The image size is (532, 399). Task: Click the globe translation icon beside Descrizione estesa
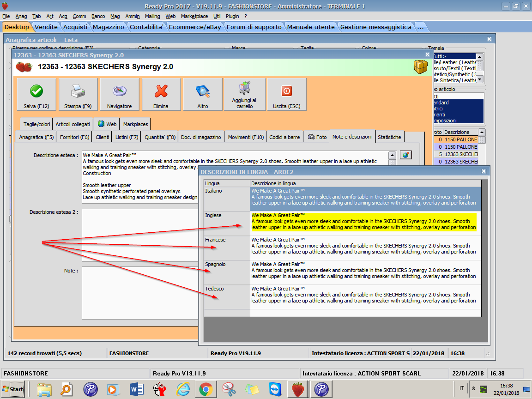(405, 155)
